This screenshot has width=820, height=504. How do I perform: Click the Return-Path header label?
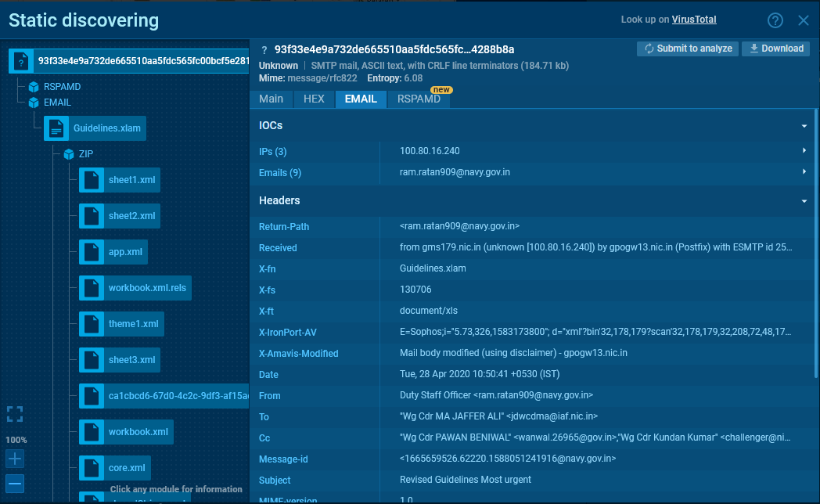pyautogui.click(x=284, y=227)
